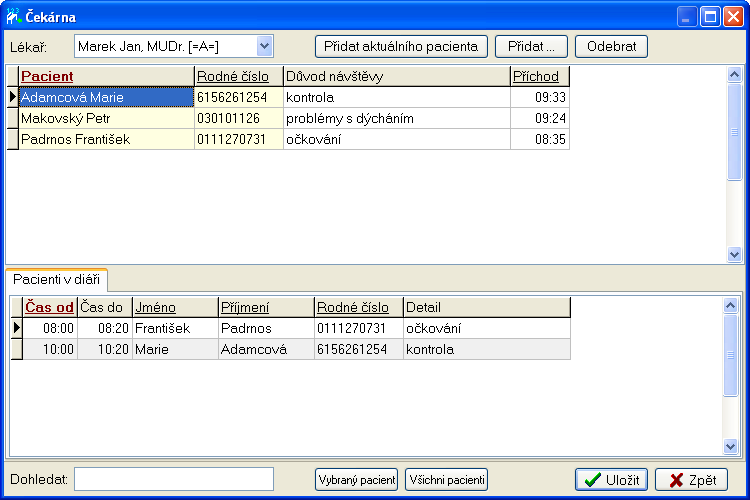Click Vybraný pacient button
750x500 pixels.
click(356, 480)
